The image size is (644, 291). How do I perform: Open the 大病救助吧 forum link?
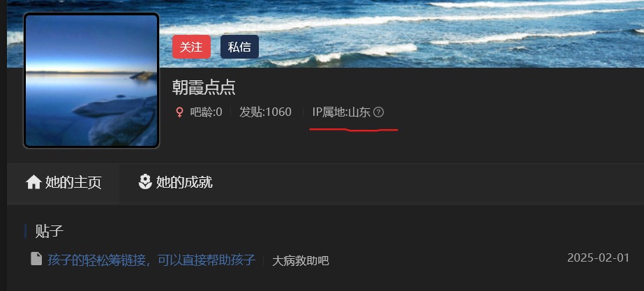pyautogui.click(x=301, y=260)
